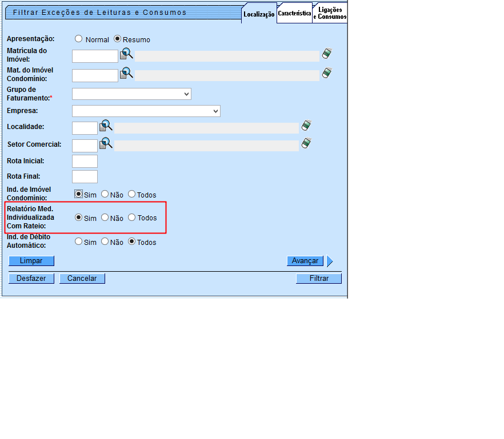504x439 pixels.
Task: Click the Rota Inicial input field
Action: [x=85, y=161]
